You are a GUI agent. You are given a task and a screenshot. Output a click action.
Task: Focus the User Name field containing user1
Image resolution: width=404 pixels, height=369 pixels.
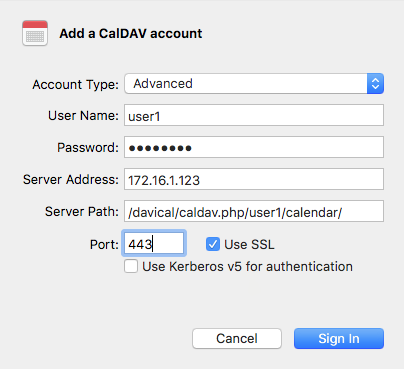(x=254, y=115)
